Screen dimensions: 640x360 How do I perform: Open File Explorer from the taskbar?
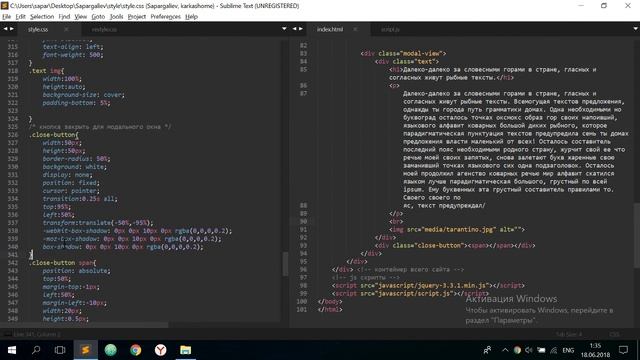[186, 350]
